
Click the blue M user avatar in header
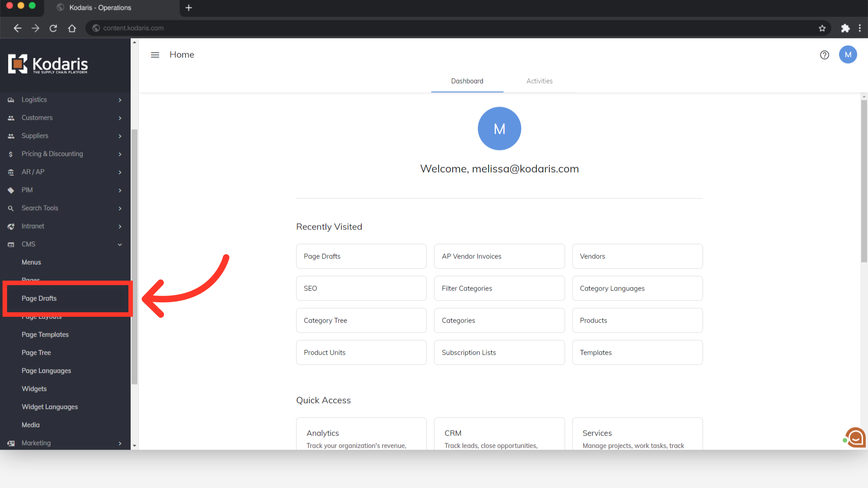(x=848, y=55)
